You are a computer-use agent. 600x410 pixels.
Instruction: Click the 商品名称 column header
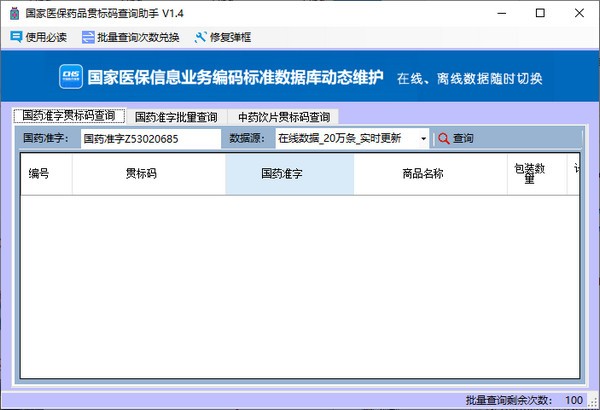pos(430,174)
